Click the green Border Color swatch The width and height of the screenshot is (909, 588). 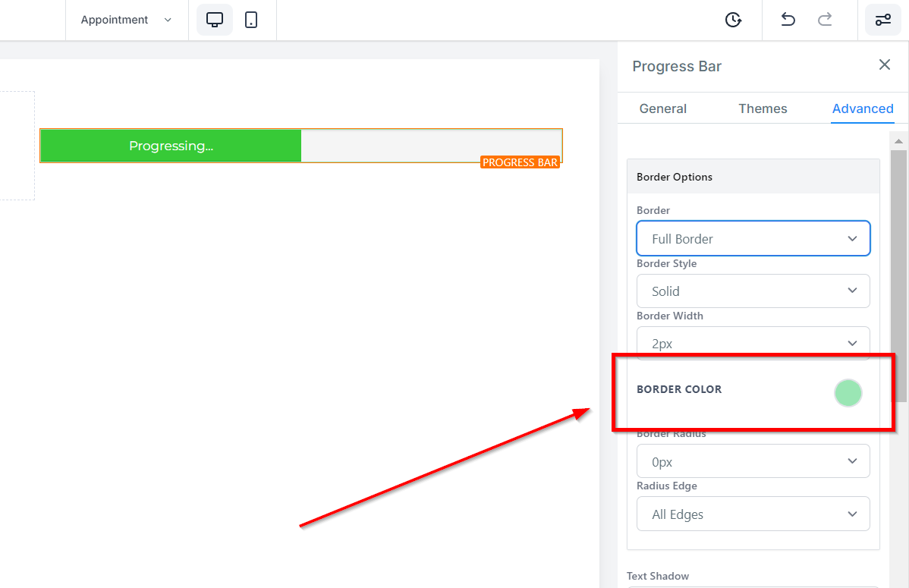848,393
